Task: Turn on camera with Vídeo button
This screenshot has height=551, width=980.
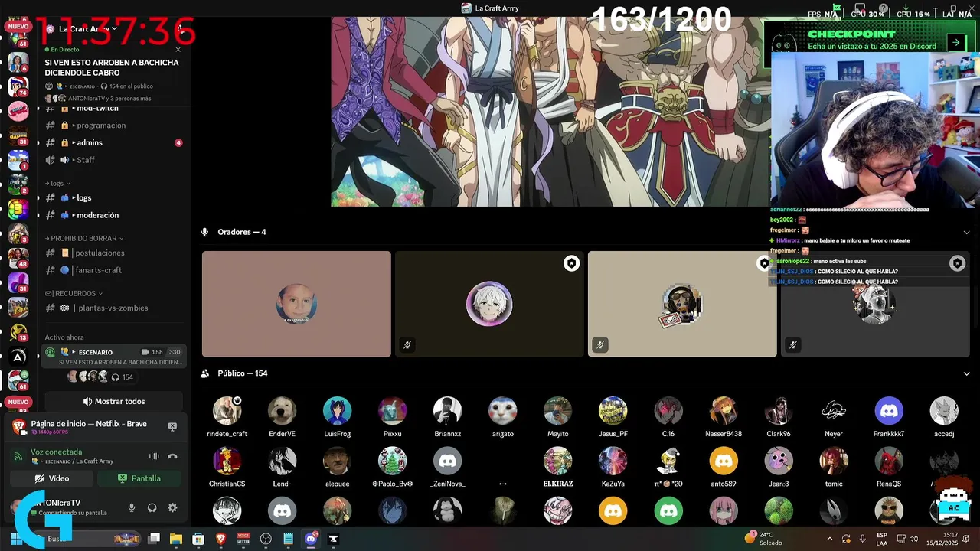Action: pos(52,478)
